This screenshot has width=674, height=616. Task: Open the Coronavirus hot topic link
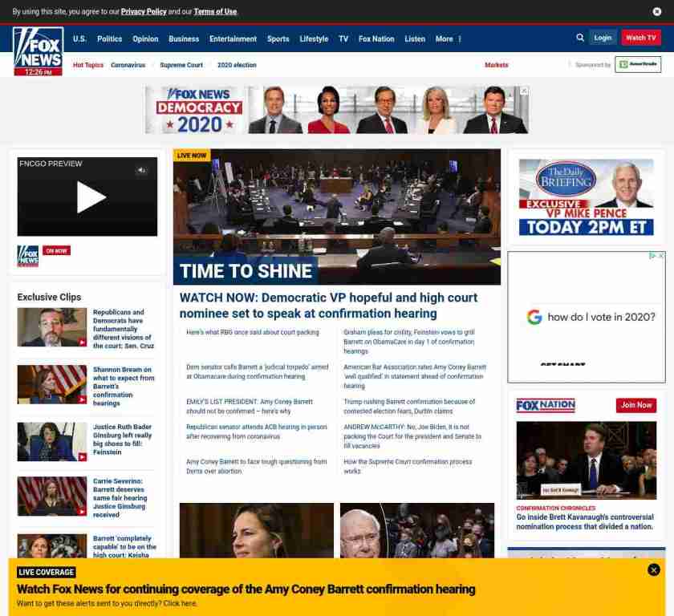[128, 65]
